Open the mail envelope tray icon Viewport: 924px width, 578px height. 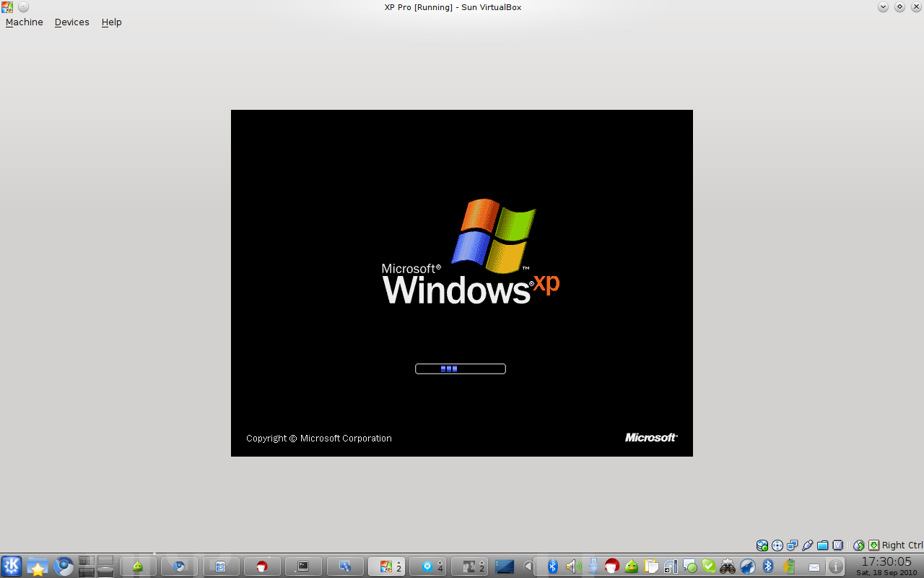coord(814,567)
